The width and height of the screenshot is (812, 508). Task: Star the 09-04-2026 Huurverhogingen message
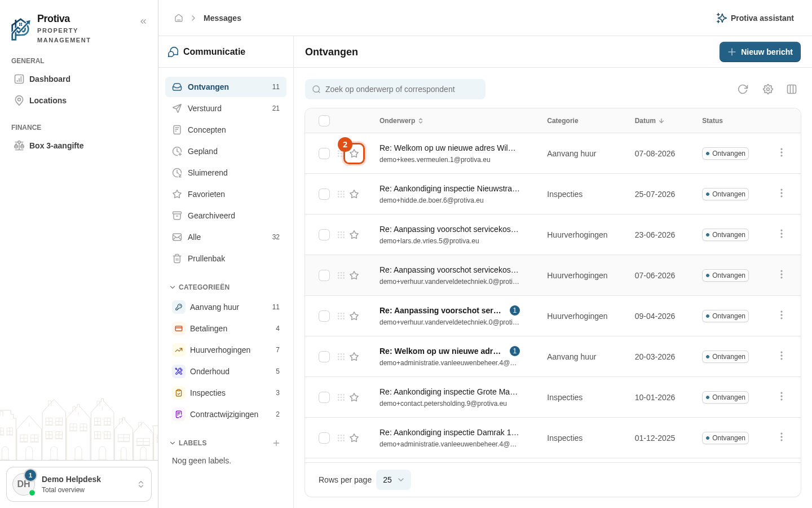click(x=354, y=316)
